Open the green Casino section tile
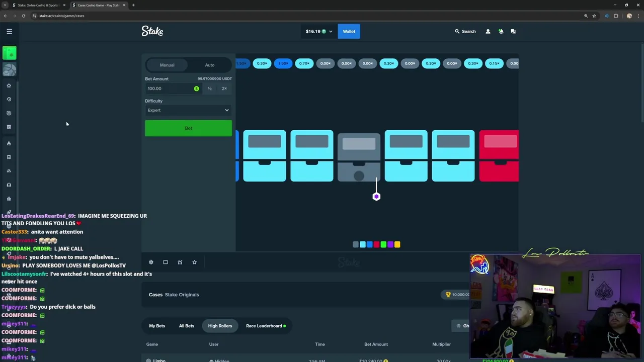The width and height of the screenshot is (644, 362). [x=9, y=53]
